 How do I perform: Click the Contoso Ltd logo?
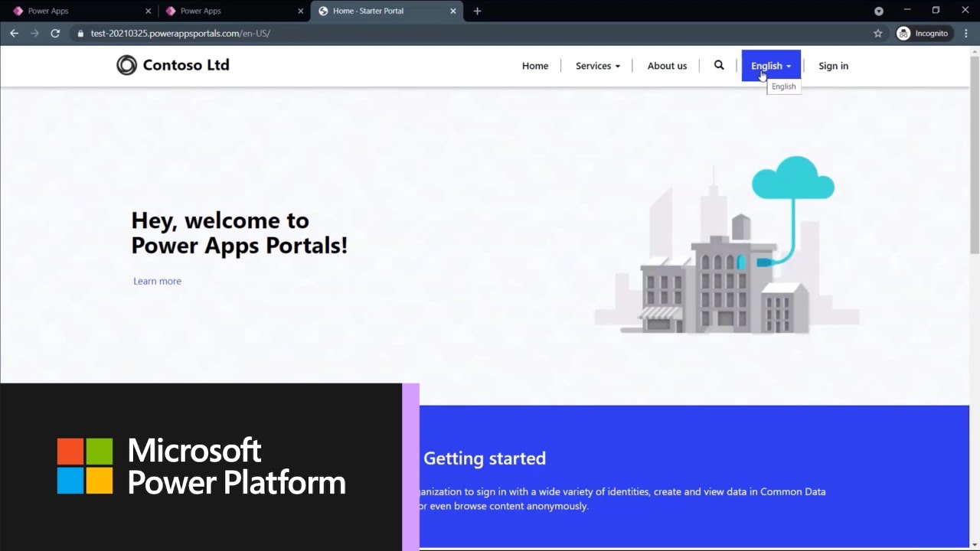click(173, 65)
